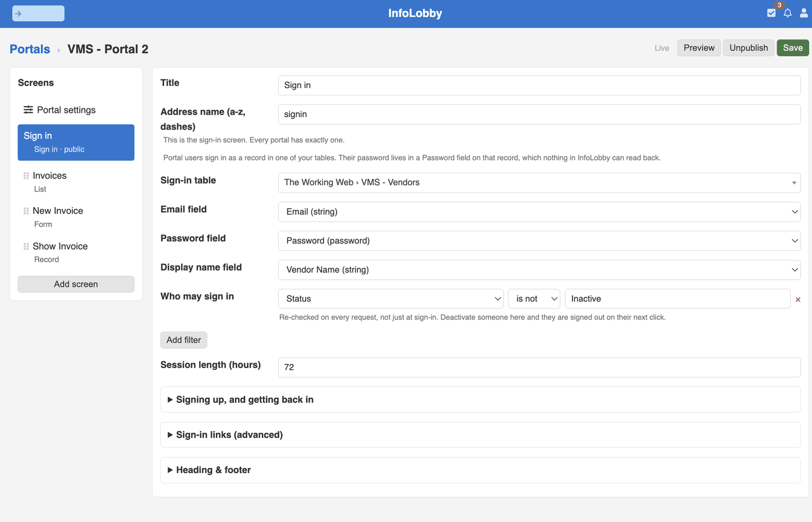
Task: Open the Display name field dropdown
Action: point(539,270)
